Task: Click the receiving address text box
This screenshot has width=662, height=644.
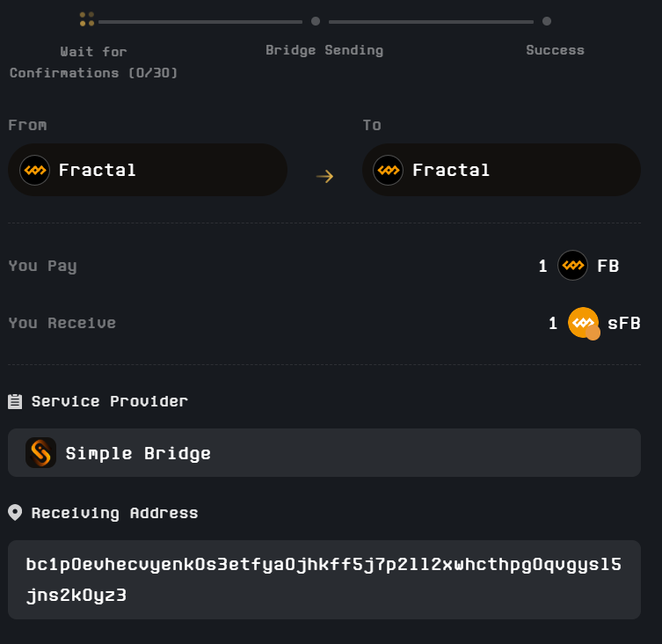Action: tap(324, 580)
